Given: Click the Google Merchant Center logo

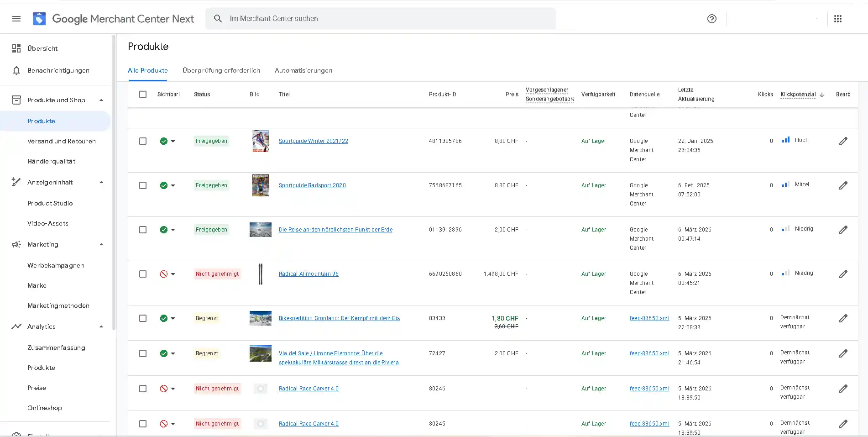Looking at the screenshot, I should 39,19.
